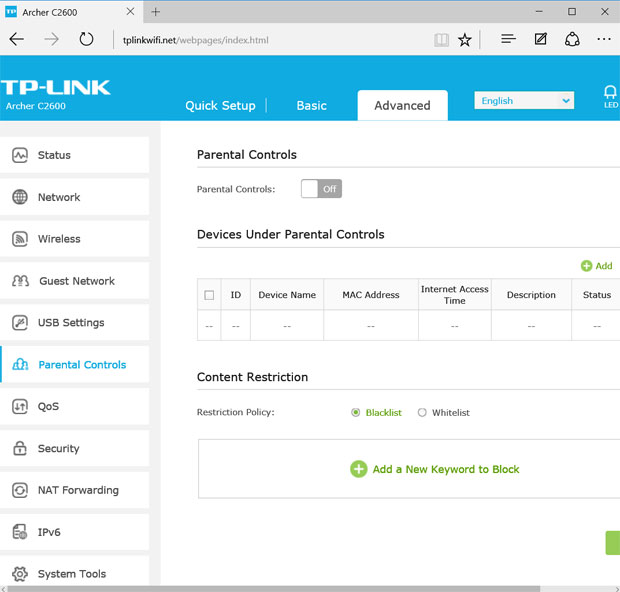Click the Content Restriction heading
620x592 pixels.
(252, 377)
